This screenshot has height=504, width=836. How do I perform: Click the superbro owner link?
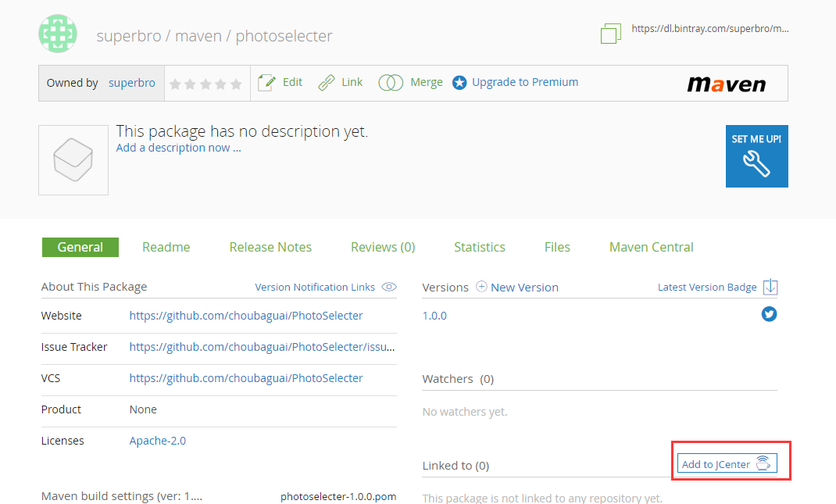(132, 83)
